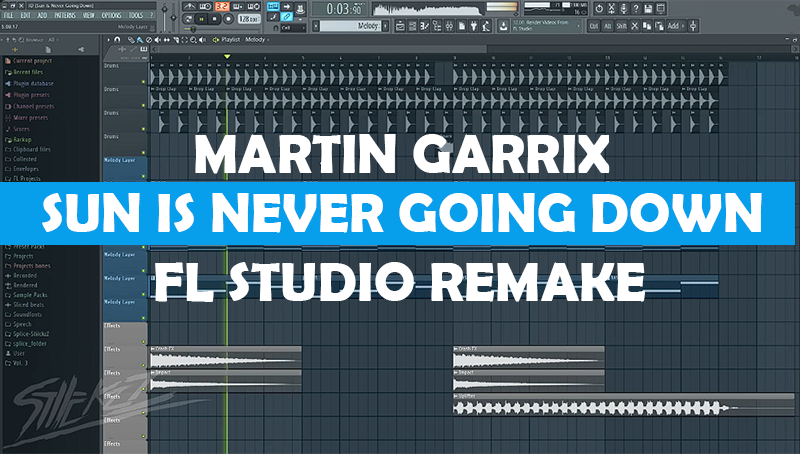
Task: Toggle overdub blend recording
Action: point(237,7)
